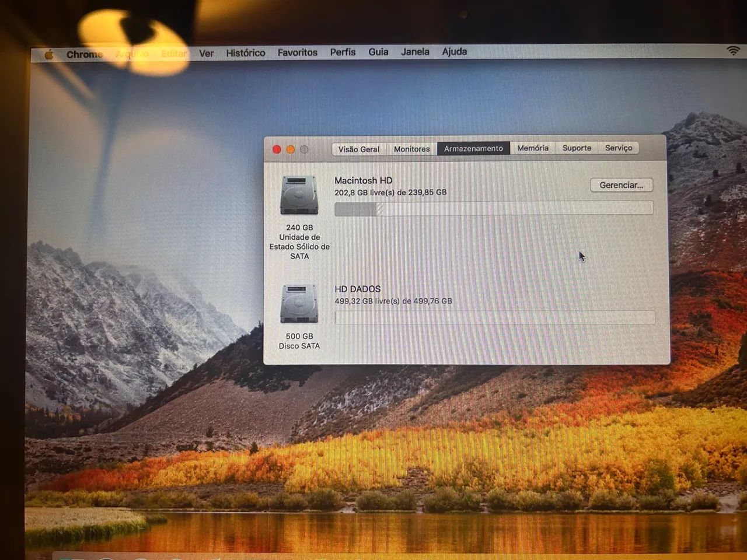747x560 pixels.
Task: Switch to the Suporte tab
Action: [x=577, y=148]
